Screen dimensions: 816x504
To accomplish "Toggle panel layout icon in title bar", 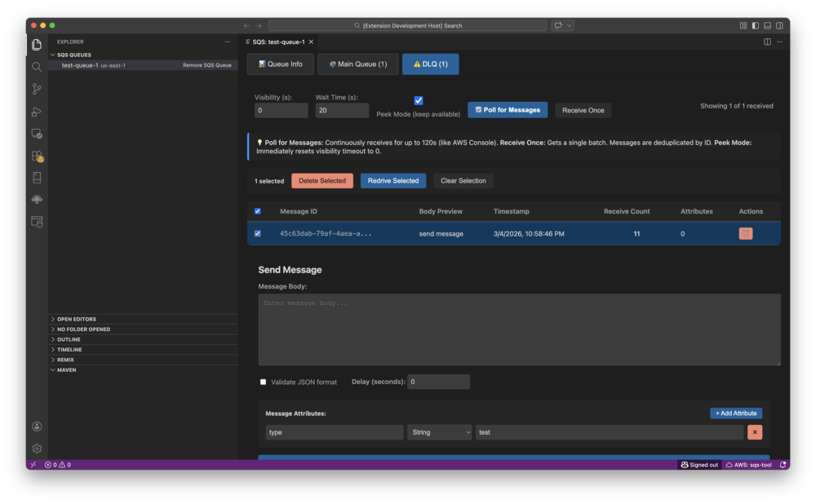I will tap(767, 25).
